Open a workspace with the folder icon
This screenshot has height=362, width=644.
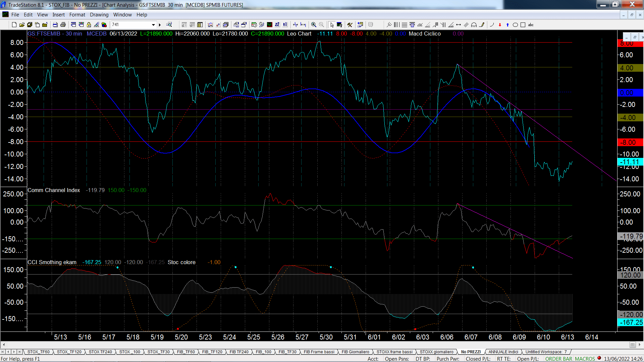click(x=22, y=24)
